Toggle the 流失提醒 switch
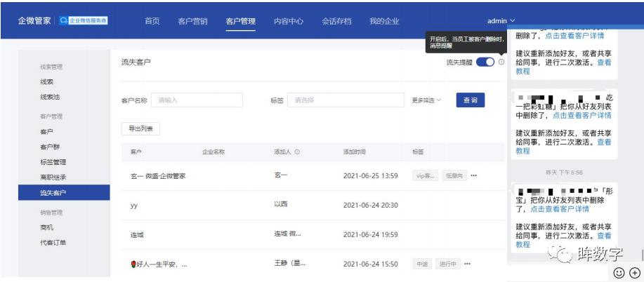The height and width of the screenshot is (282, 644). click(x=485, y=62)
